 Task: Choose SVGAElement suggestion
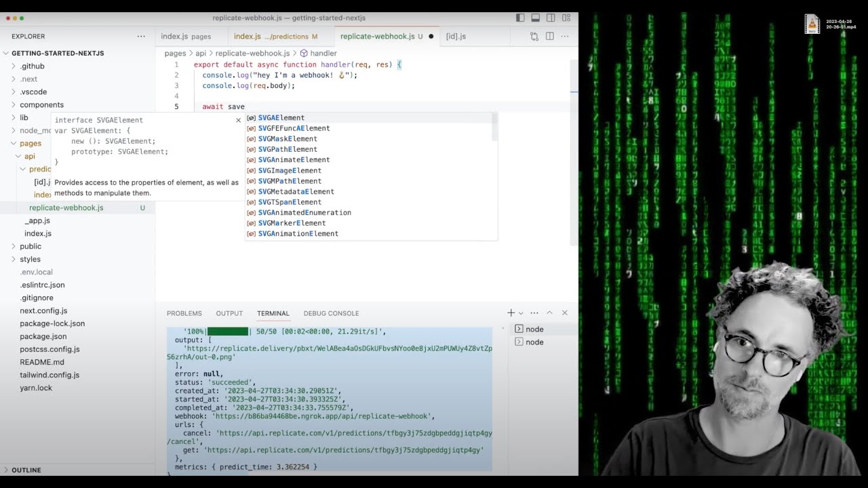368,118
